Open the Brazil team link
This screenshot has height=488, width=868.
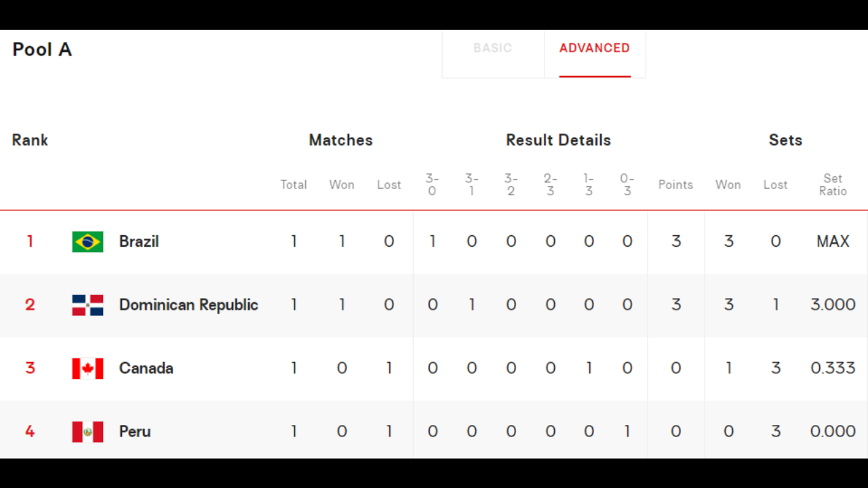(139, 242)
